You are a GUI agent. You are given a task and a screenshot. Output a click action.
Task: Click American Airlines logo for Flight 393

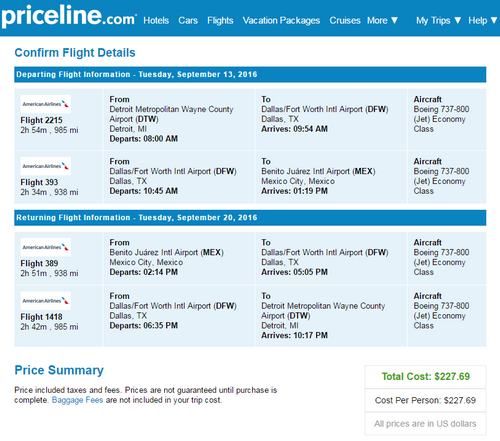(x=46, y=166)
